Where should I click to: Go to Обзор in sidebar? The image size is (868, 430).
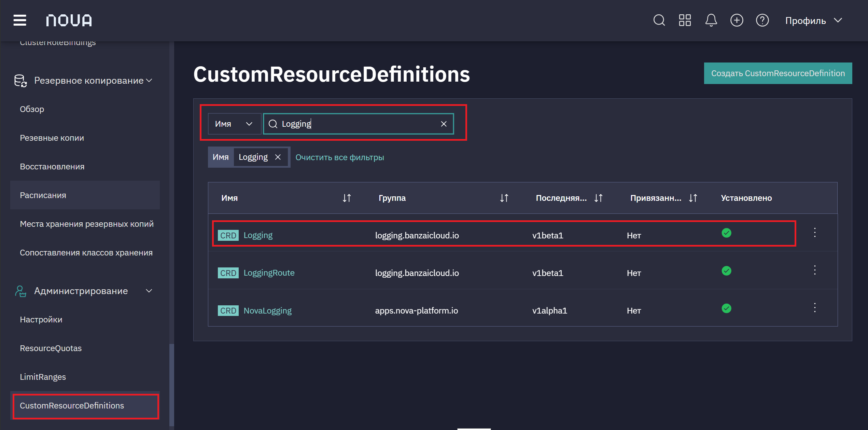pos(32,109)
